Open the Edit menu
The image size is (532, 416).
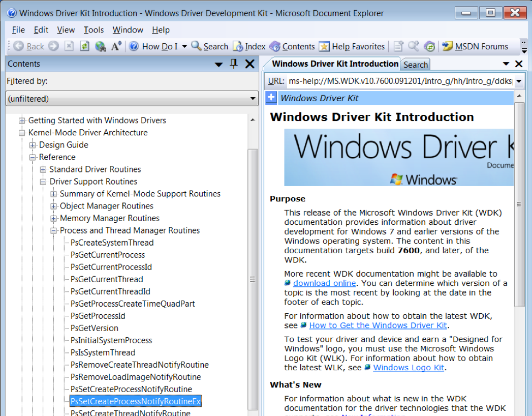41,30
